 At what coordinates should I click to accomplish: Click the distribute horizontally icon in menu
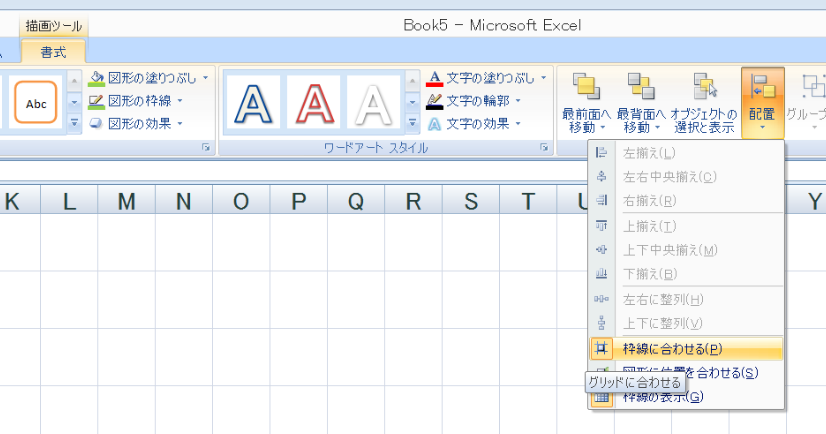click(x=601, y=299)
